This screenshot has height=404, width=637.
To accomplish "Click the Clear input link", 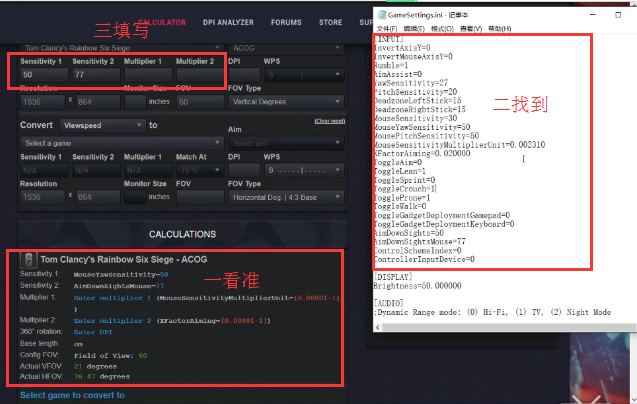I will [x=330, y=121].
